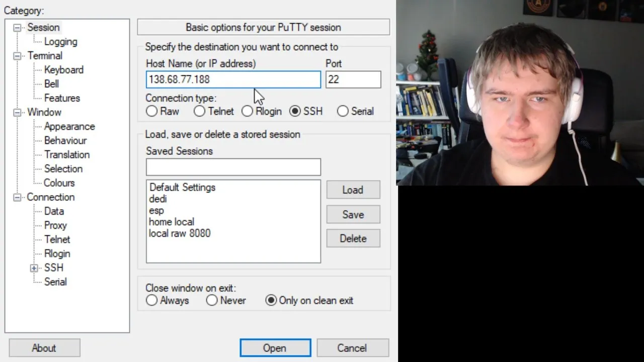Select the esp saved session
Image resolution: width=644 pixels, height=362 pixels.
156,210
